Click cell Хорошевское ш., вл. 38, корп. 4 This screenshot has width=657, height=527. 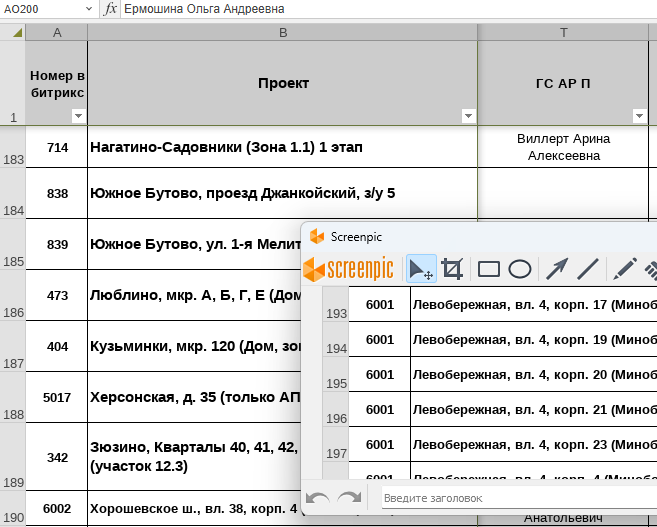[194, 509]
